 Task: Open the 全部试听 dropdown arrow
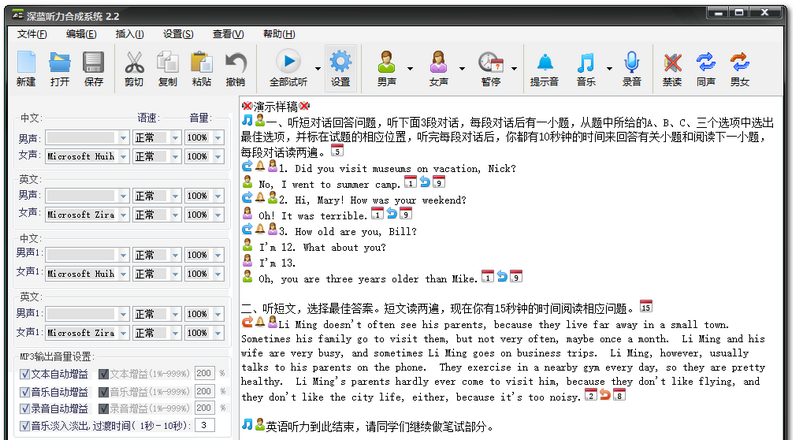(318, 68)
